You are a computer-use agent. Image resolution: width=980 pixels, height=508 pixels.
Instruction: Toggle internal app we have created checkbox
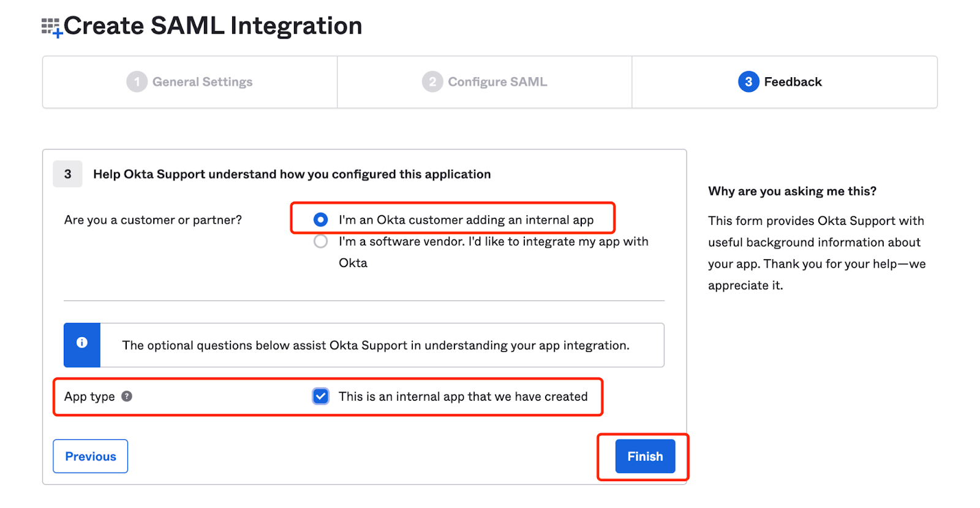click(321, 396)
